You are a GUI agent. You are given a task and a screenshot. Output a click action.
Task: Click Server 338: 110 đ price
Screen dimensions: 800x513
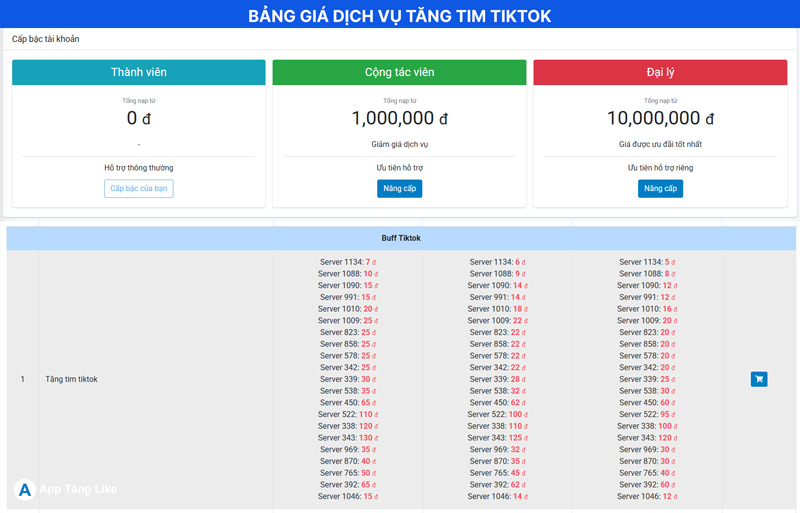pyautogui.click(x=497, y=426)
